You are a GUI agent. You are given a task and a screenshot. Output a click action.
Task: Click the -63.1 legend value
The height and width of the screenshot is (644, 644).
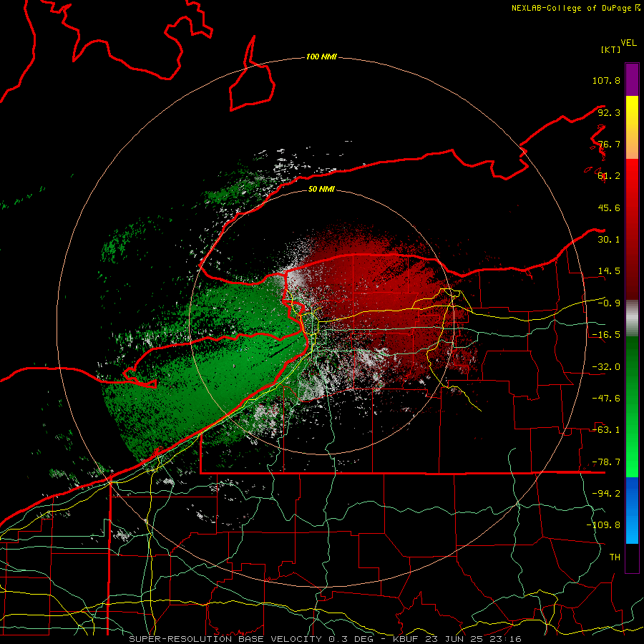[606, 430]
